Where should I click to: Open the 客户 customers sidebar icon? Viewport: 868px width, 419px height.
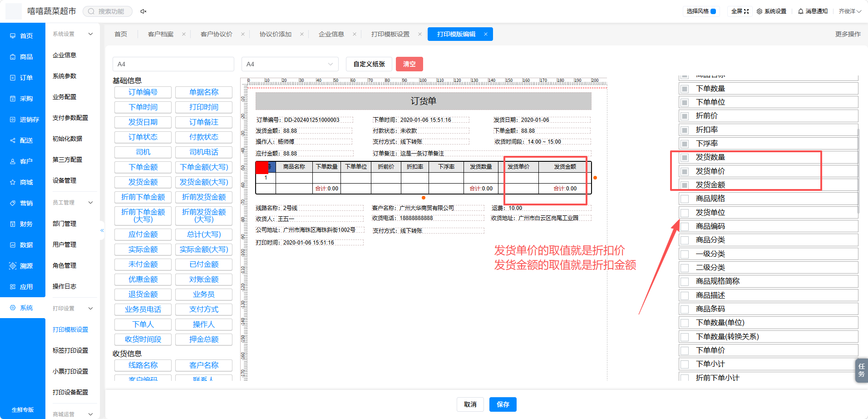coord(13,161)
